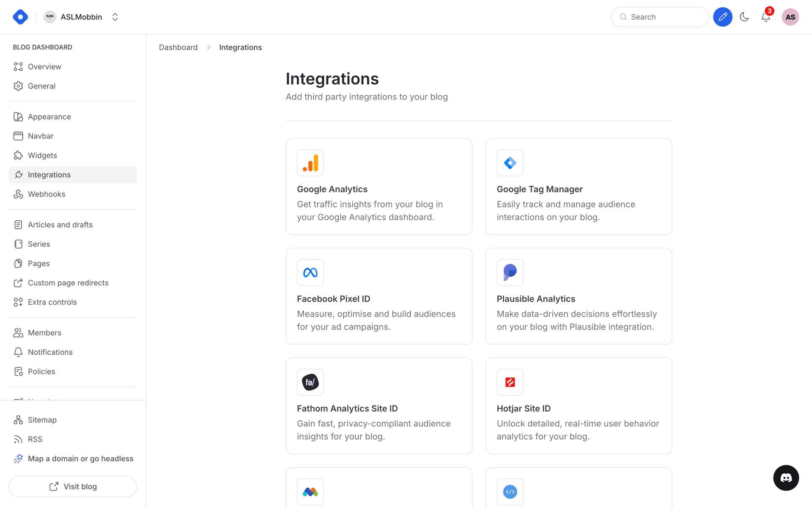Open Navbar in sidebar
812x508 pixels.
coord(73,136)
